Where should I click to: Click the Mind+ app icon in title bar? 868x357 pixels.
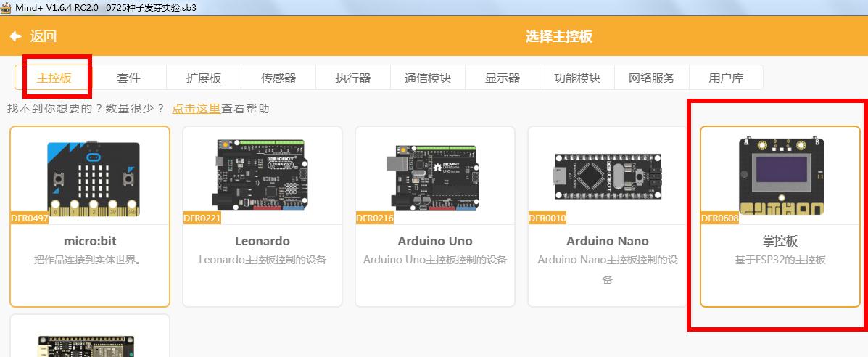(x=6, y=7)
